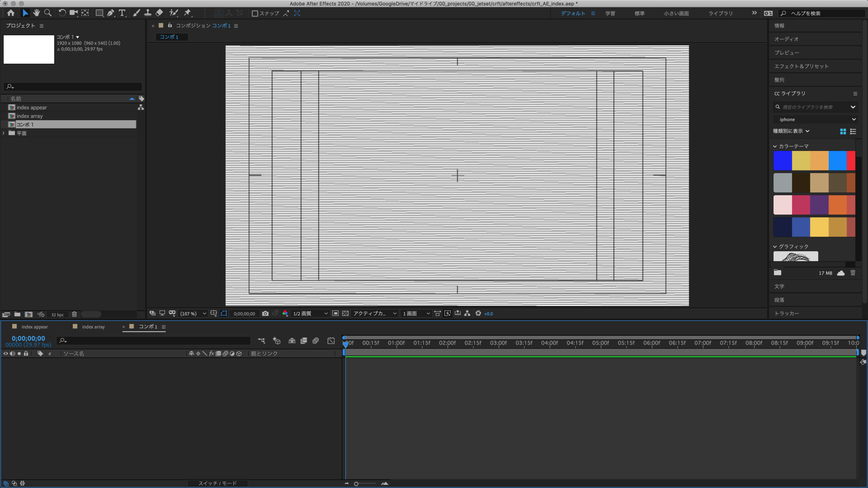This screenshot has height=488, width=868.
Task: Select the Horizontal Type tool
Action: [122, 13]
